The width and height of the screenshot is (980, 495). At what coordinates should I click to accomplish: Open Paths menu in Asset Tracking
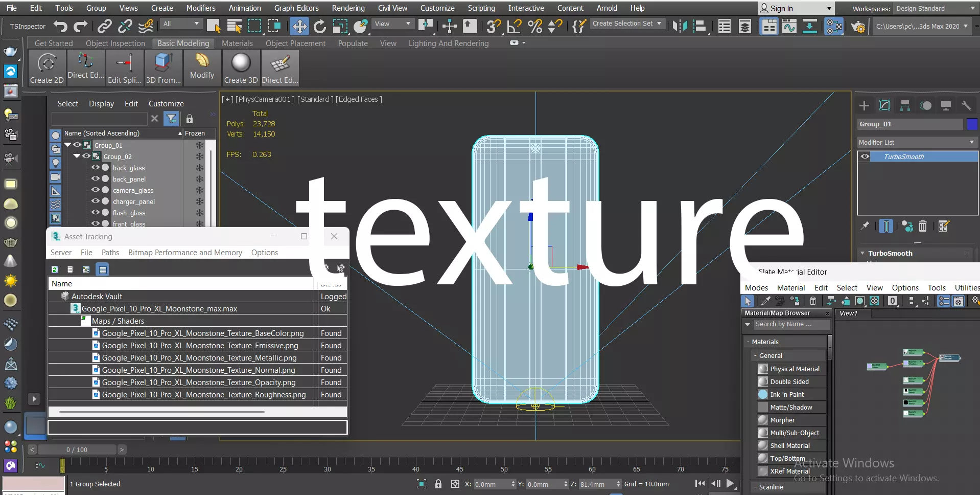[x=110, y=253]
